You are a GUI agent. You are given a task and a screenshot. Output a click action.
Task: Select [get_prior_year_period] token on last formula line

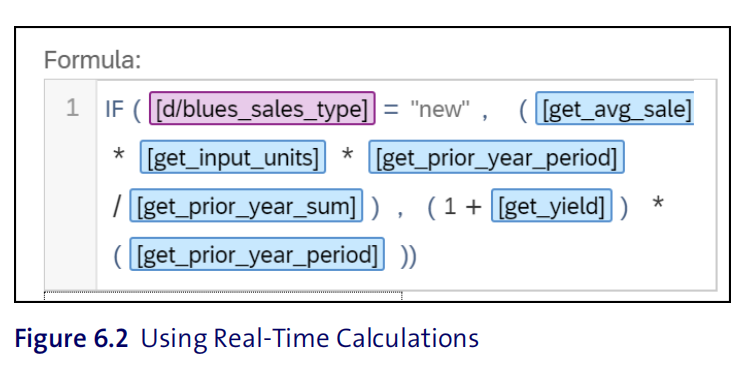tap(257, 254)
